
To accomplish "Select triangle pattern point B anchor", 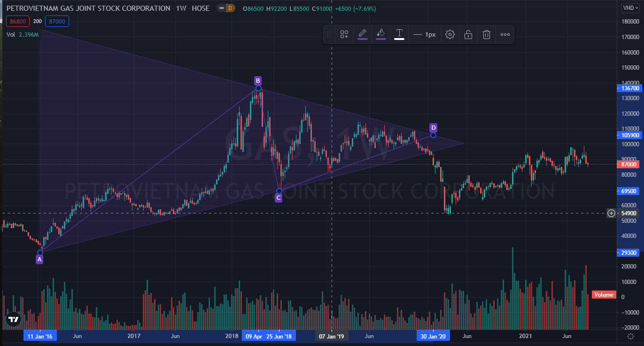I will [258, 88].
